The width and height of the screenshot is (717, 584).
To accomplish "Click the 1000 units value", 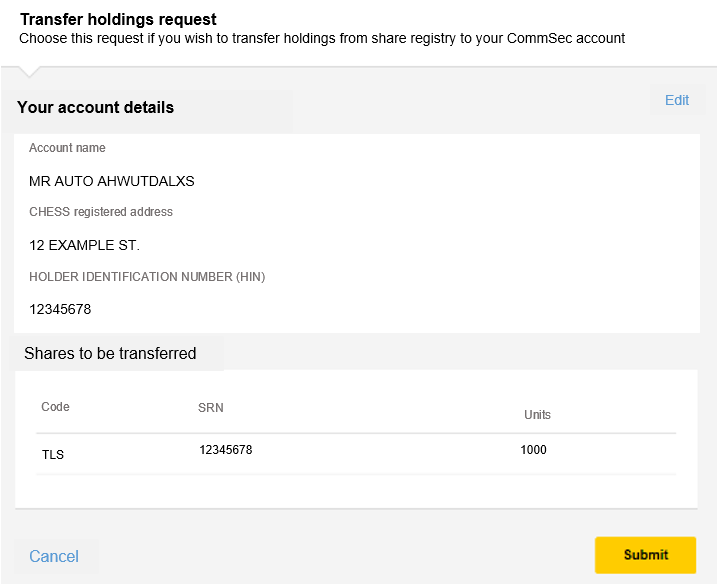I will 533,450.
